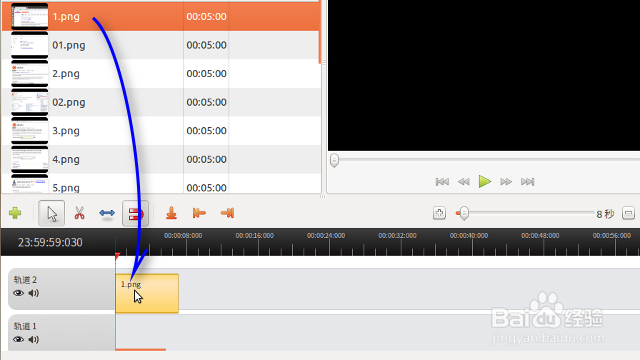
Task: Play the video preview
Action: [484, 182]
